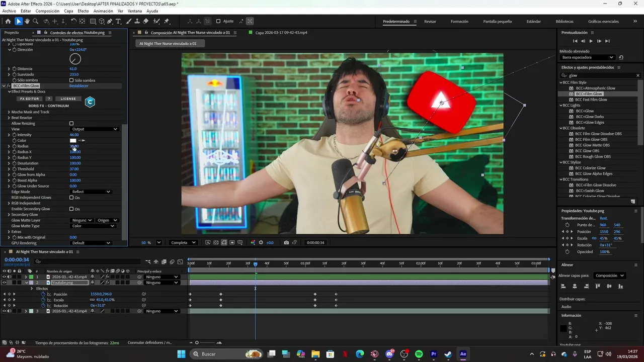Select the Hand tool

[x=27, y=21]
